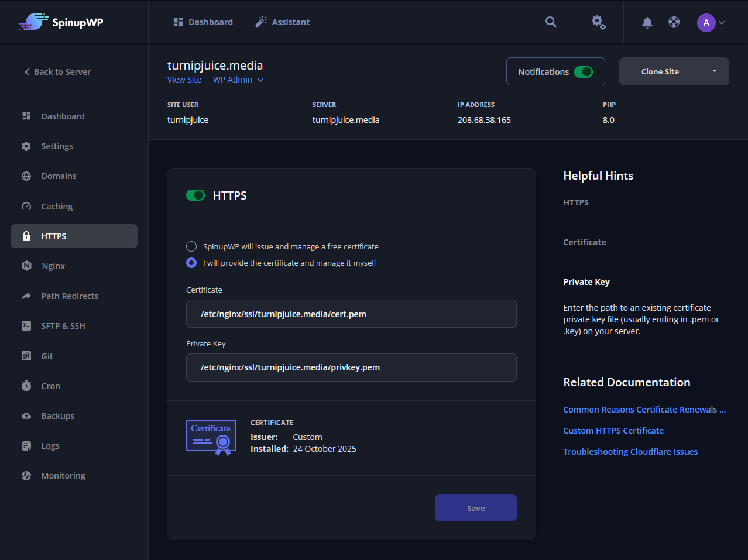Open the settings gears icon in header

(x=598, y=22)
